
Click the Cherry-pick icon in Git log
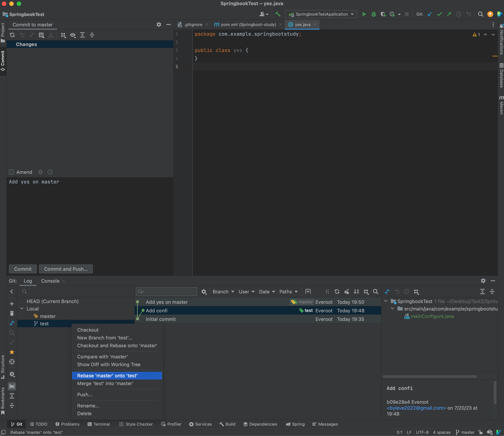[x=347, y=292]
